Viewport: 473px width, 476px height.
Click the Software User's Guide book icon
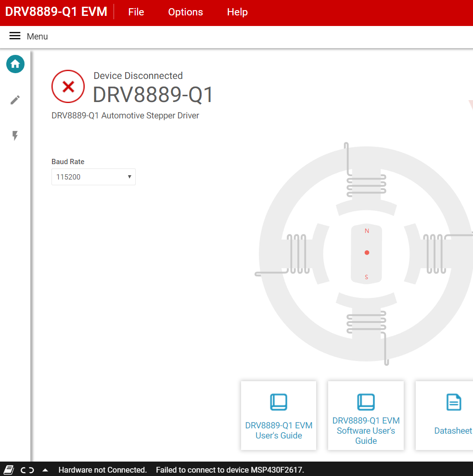click(x=366, y=402)
